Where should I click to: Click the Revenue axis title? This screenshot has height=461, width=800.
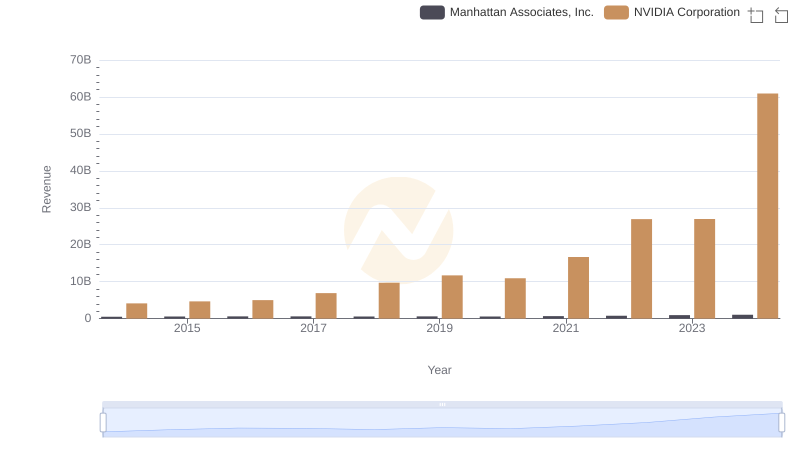point(46,189)
